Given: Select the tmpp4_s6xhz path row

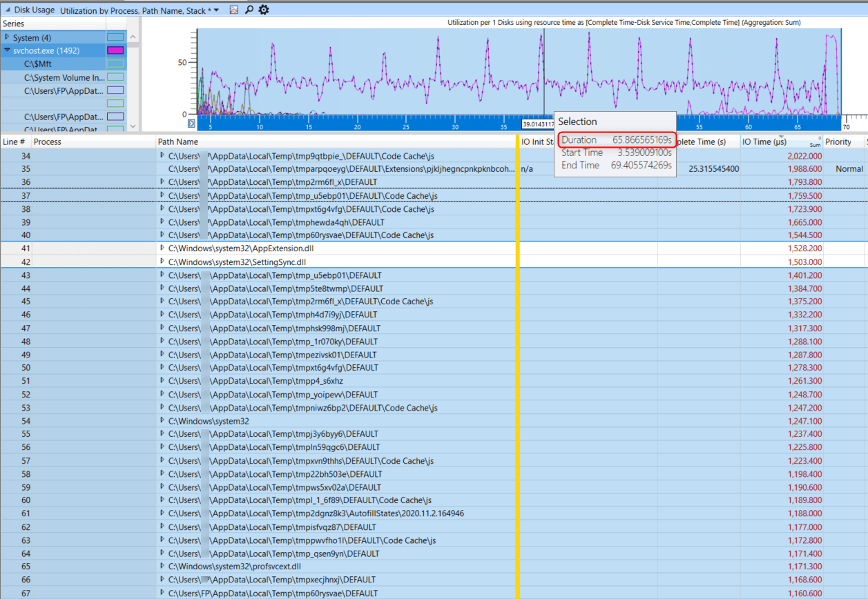Looking at the screenshot, I should click(255, 381).
